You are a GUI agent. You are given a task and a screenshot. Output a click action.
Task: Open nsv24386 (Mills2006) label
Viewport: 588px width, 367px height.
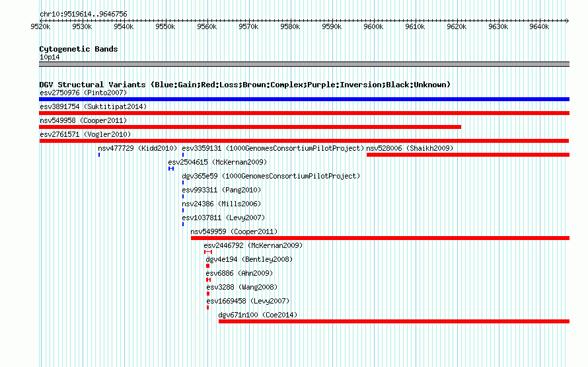pyautogui.click(x=221, y=204)
